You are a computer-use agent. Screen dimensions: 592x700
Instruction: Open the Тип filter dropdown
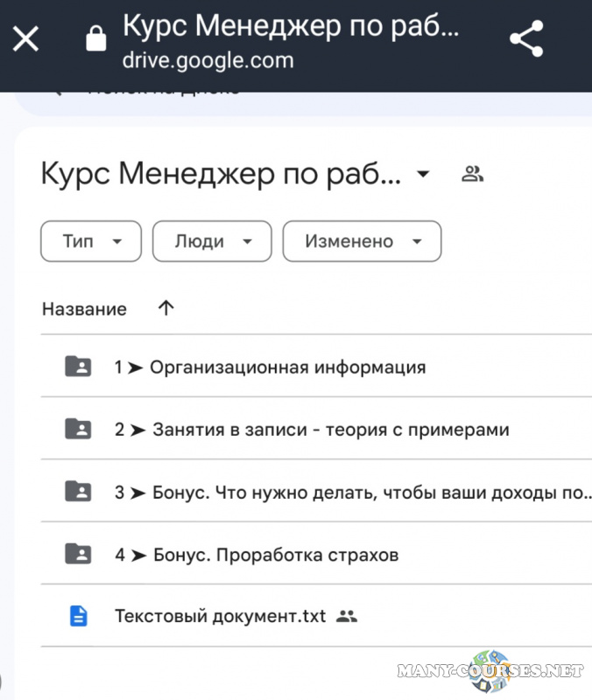pos(90,241)
